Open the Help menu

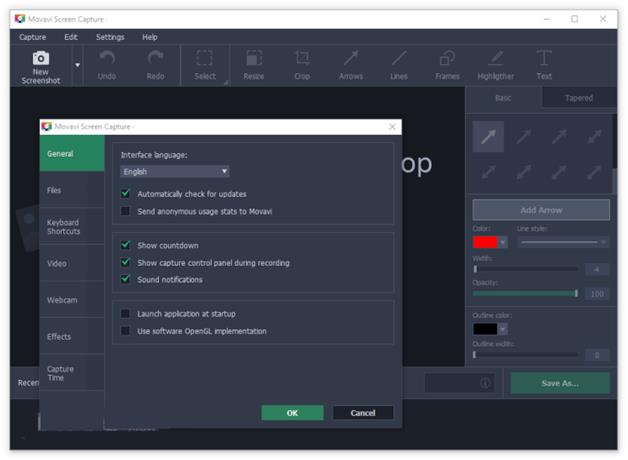(x=150, y=37)
